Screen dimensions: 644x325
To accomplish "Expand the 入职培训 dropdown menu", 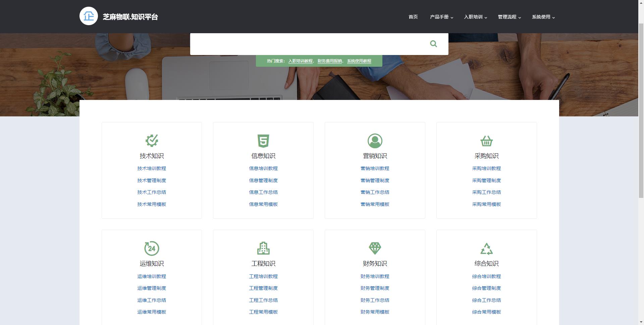I will pos(475,17).
